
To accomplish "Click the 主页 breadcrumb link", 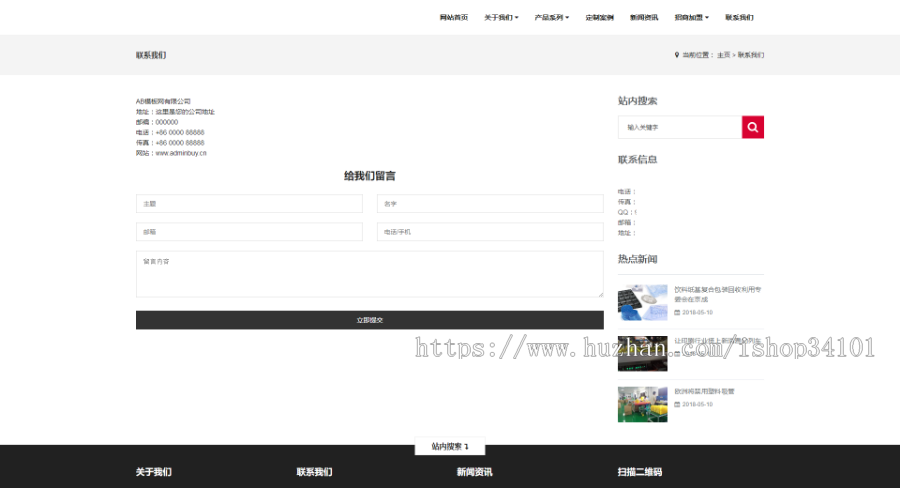I will coord(723,55).
